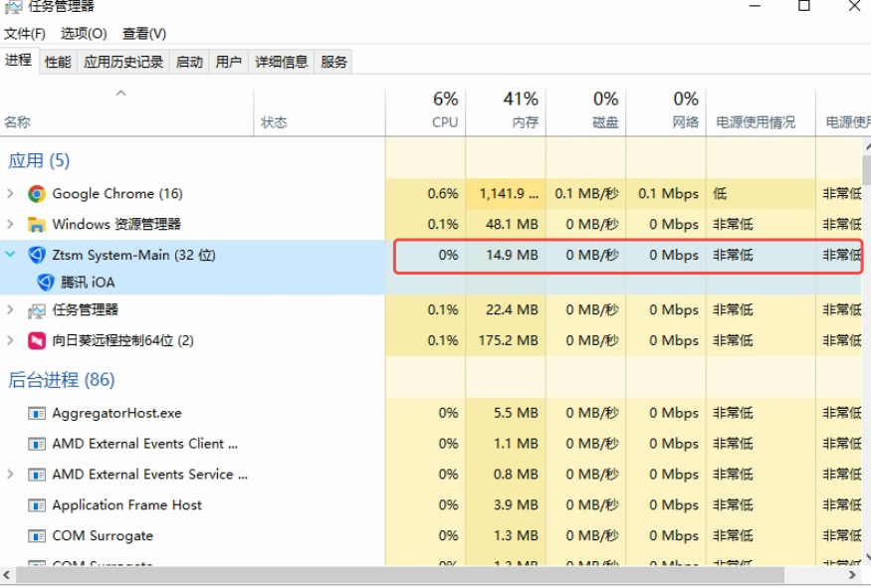871x588 pixels.
Task: Select the 进程 tab
Action: (x=18, y=60)
